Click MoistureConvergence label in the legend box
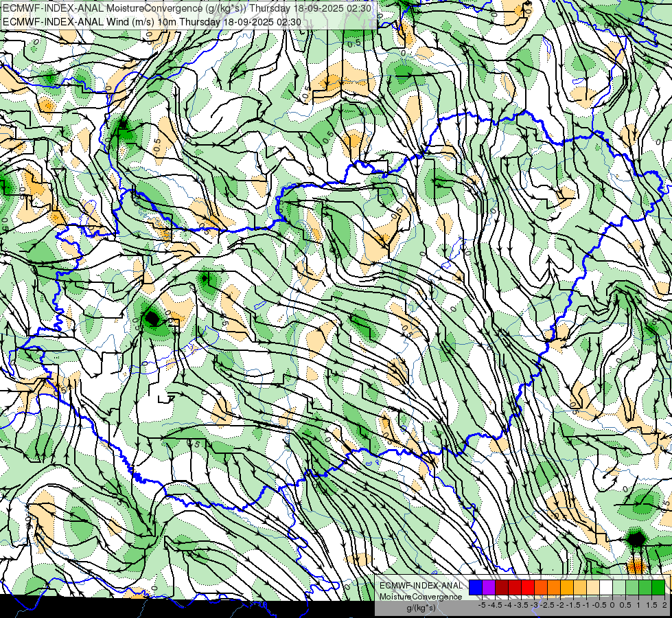The width and height of the screenshot is (672, 618). (421, 597)
